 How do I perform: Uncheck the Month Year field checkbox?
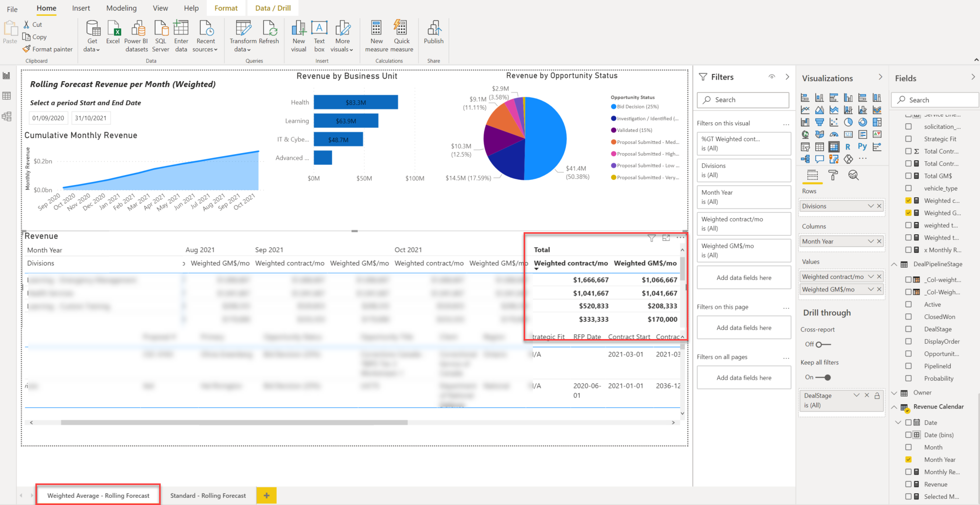(908, 459)
